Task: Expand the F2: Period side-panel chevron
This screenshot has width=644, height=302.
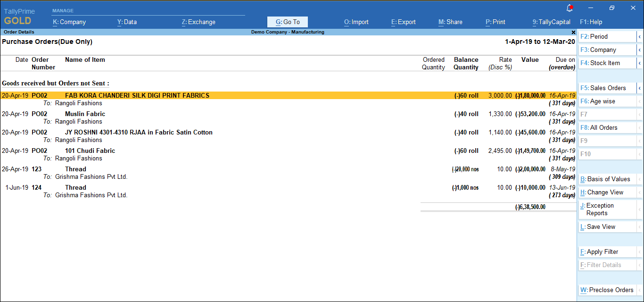Action: 640,36
